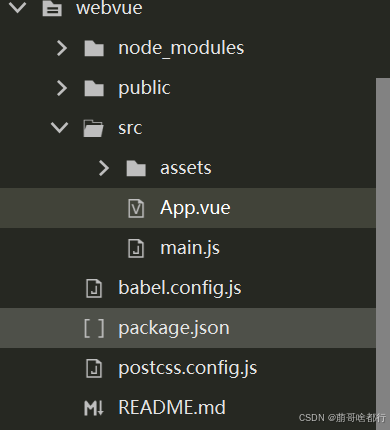Select node_modules folder label
Screen dimensions: 390x430
coord(181,48)
